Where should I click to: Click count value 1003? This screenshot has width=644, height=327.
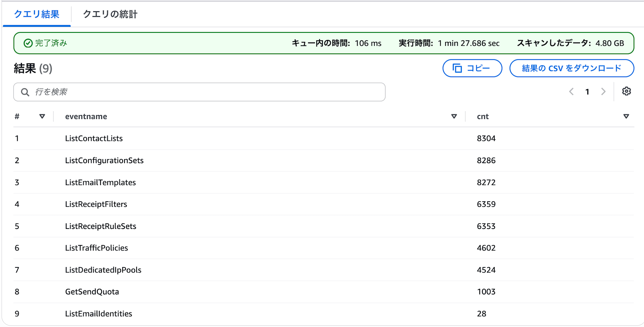(486, 292)
